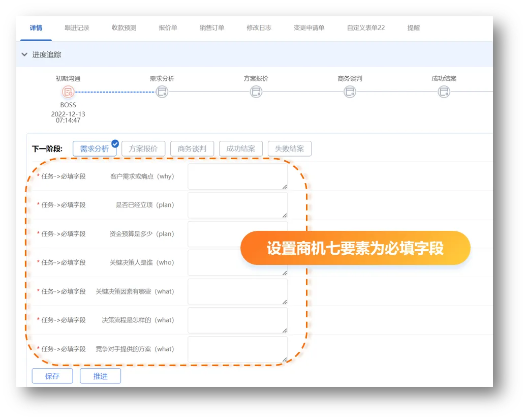The height and width of the screenshot is (420, 526).
Task: Click resize handle of 竞争对手提供的方案 field
Action: (285, 359)
